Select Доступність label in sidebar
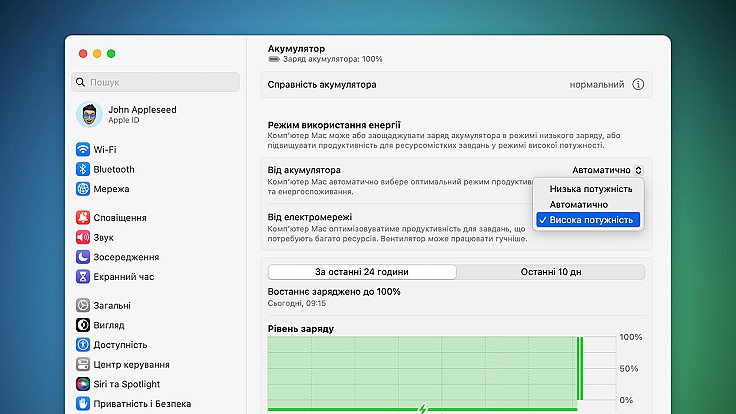 pyautogui.click(x=120, y=345)
